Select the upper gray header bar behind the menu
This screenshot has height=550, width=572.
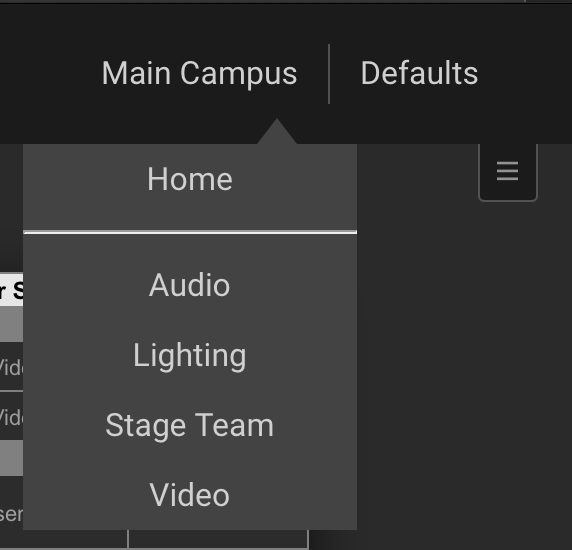(x=11, y=325)
